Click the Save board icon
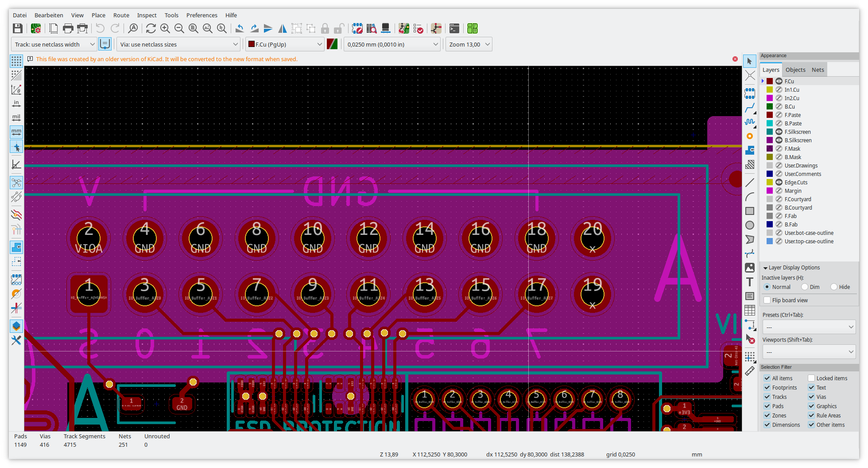Image resolution: width=868 pixels, height=468 pixels. click(17, 29)
